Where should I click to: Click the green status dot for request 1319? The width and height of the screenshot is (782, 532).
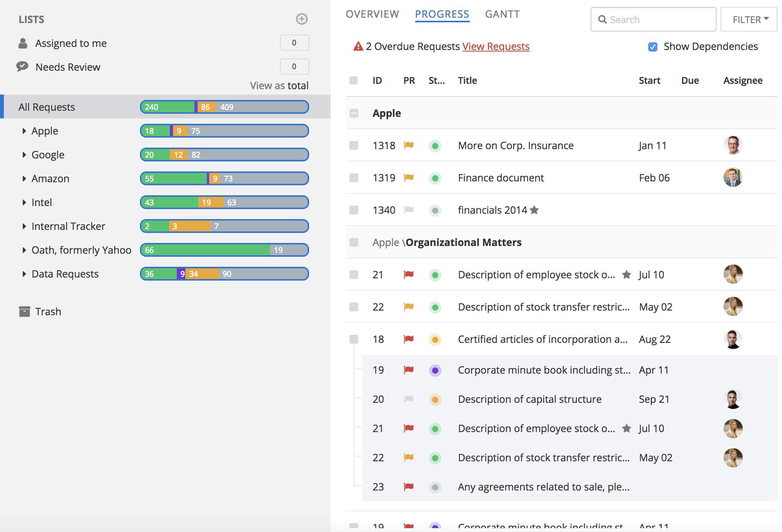pos(435,178)
